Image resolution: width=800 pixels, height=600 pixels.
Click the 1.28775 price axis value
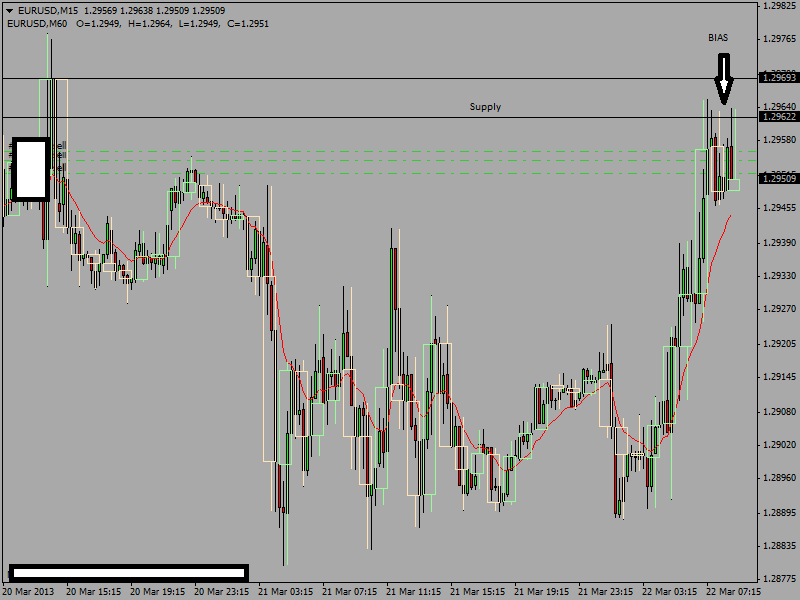(781, 580)
